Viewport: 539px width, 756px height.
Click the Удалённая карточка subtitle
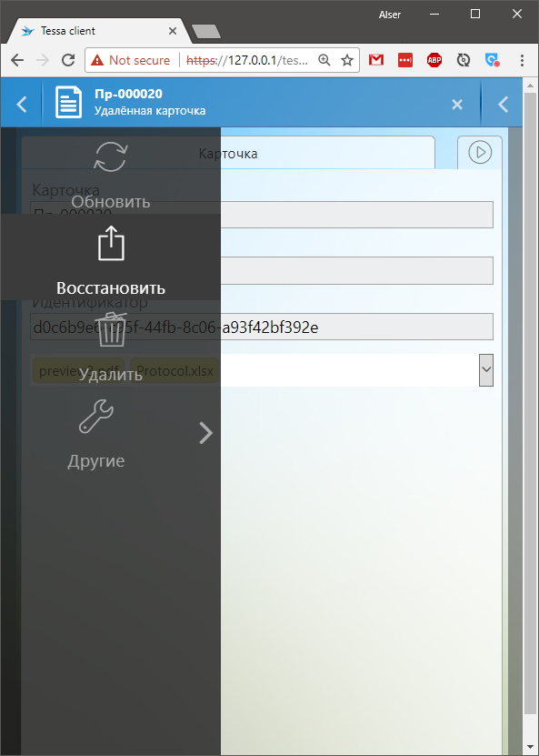(150, 111)
